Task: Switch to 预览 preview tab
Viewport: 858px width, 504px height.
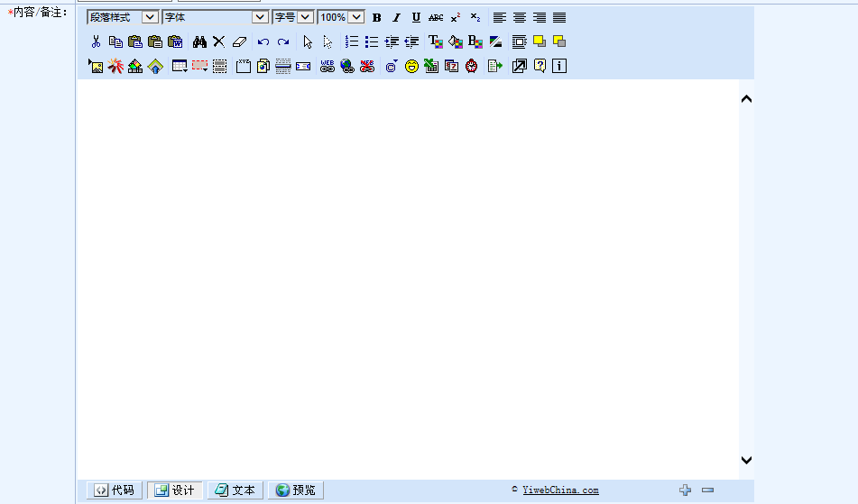Action: coord(296,490)
